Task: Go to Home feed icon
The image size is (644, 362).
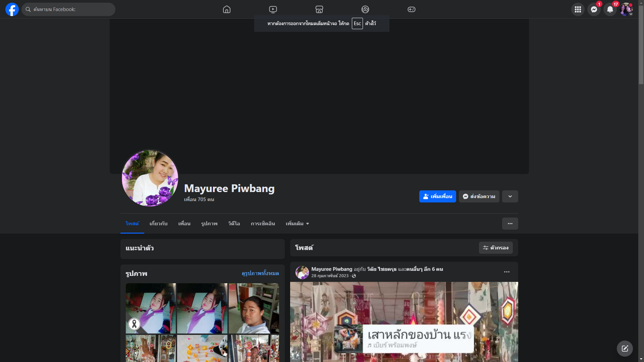Action: click(x=227, y=9)
